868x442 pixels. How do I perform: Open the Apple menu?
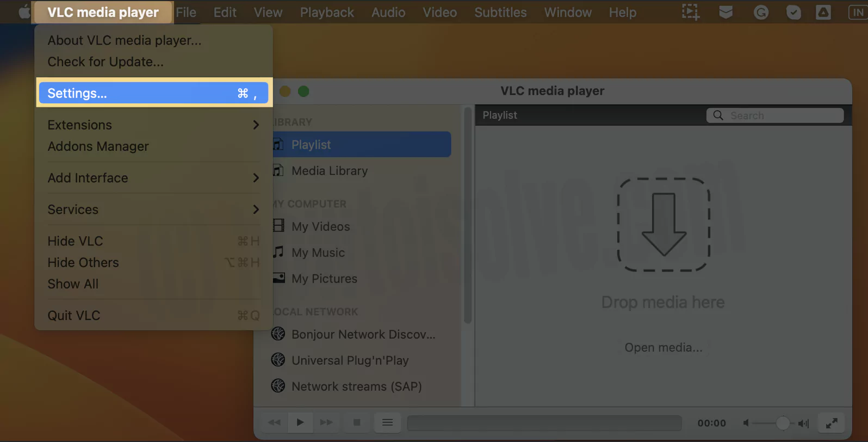click(x=24, y=12)
